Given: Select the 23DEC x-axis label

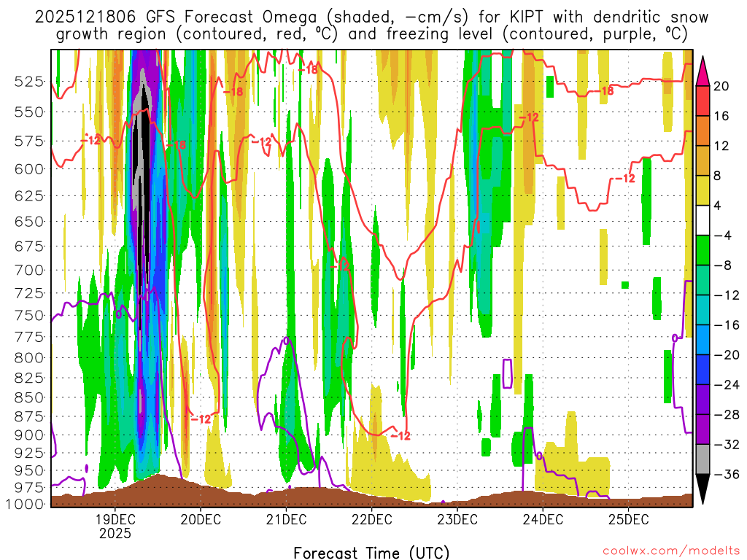Looking at the screenshot, I should pyautogui.click(x=457, y=519).
